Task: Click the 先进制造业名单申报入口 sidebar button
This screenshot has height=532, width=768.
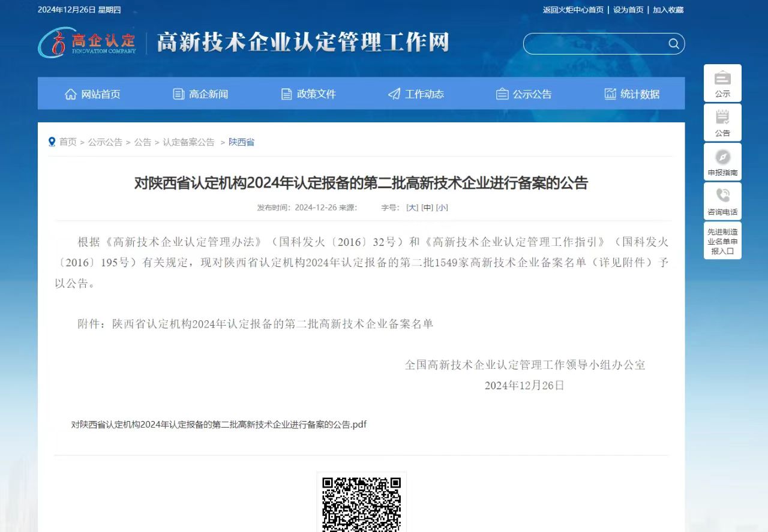Action: 722,241
